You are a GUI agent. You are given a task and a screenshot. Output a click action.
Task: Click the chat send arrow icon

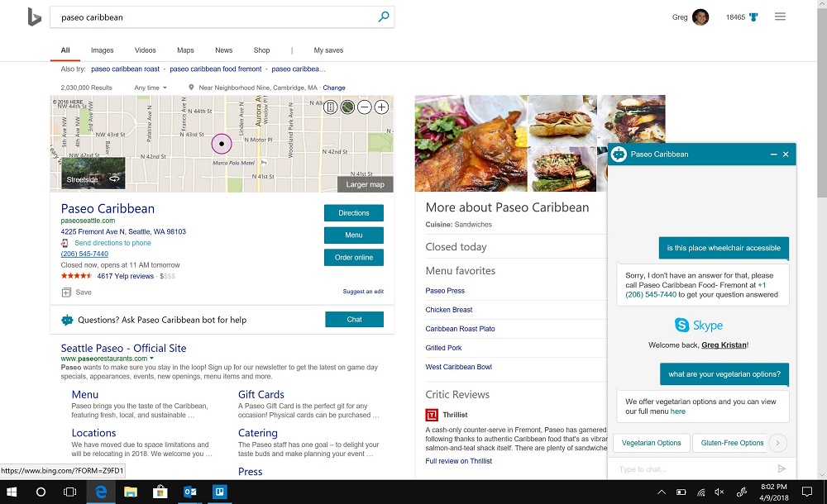click(782, 468)
